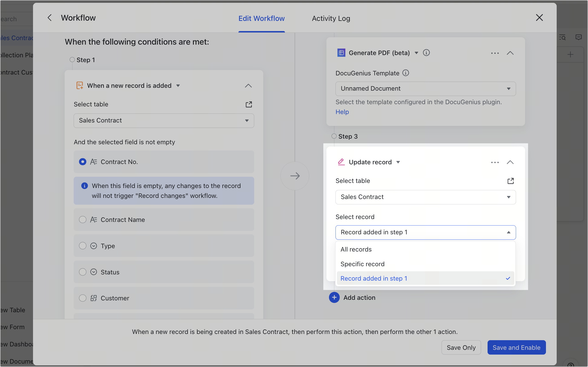Select the Contract Name radio button
The width and height of the screenshot is (588, 367).
point(83,220)
